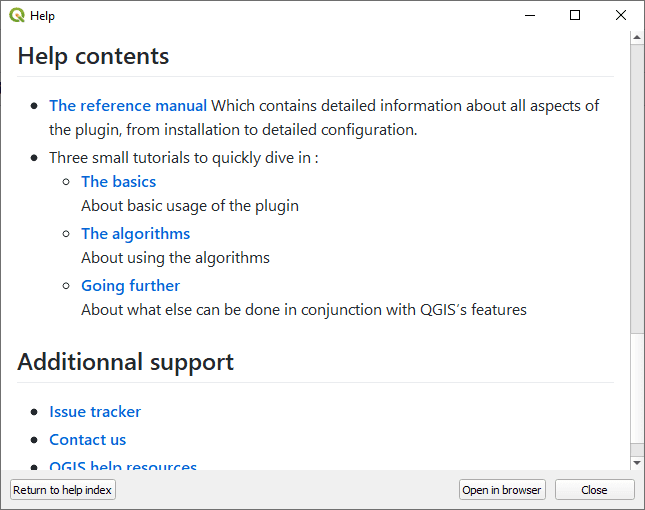The height and width of the screenshot is (510, 645).
Task: Visit the Issue tracker link
Action: click(x=95, y=411)
